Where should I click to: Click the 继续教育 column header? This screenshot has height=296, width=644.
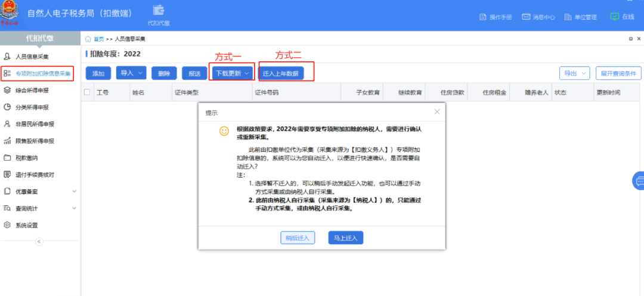(x=404, y=93)
